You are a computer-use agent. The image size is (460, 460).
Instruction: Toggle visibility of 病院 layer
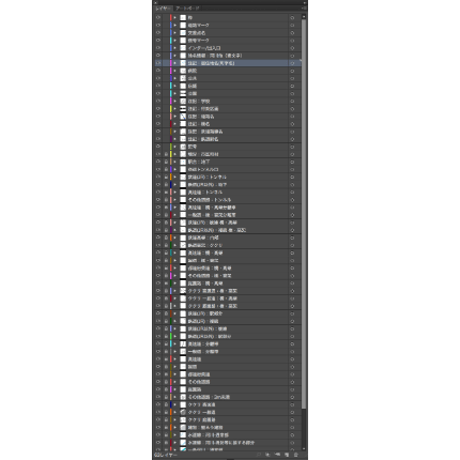pos(158,71)
